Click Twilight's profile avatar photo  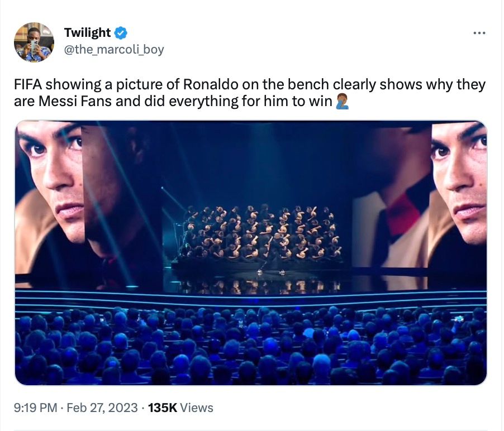[x=34, y=42]
